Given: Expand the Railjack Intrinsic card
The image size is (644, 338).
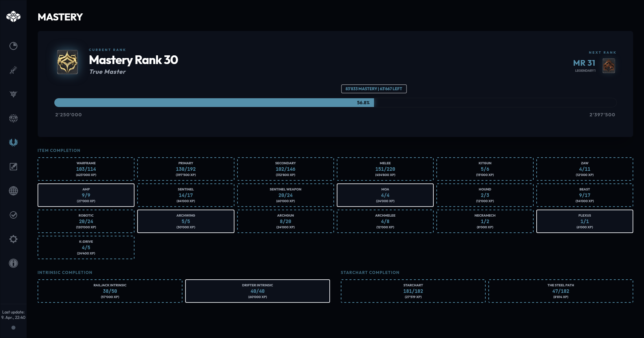Looking at the screenshot, I should (x=110, y=291).
